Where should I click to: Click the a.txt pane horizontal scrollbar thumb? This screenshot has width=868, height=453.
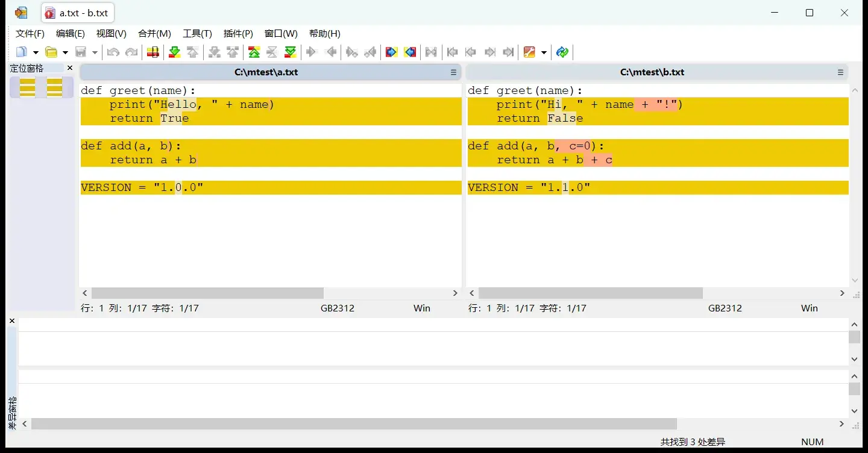[207, 293]
